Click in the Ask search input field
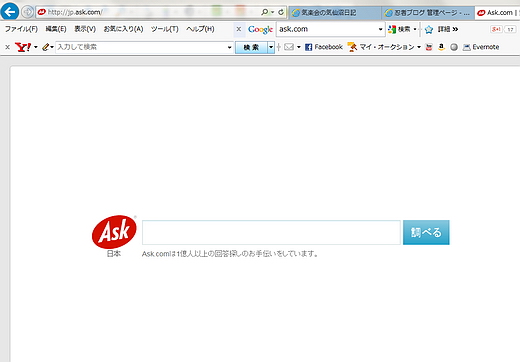Viewport: 520px width, 362px height. pos(271,232)
